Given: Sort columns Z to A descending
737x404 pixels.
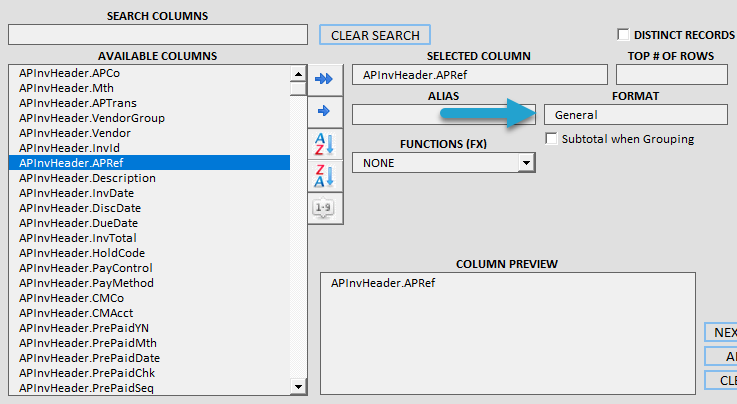Looking at the screenshot, I should (x=325, y=176).
